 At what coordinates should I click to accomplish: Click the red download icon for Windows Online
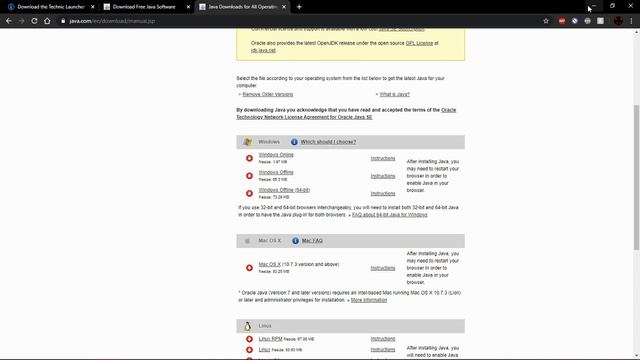pos(249,158)
